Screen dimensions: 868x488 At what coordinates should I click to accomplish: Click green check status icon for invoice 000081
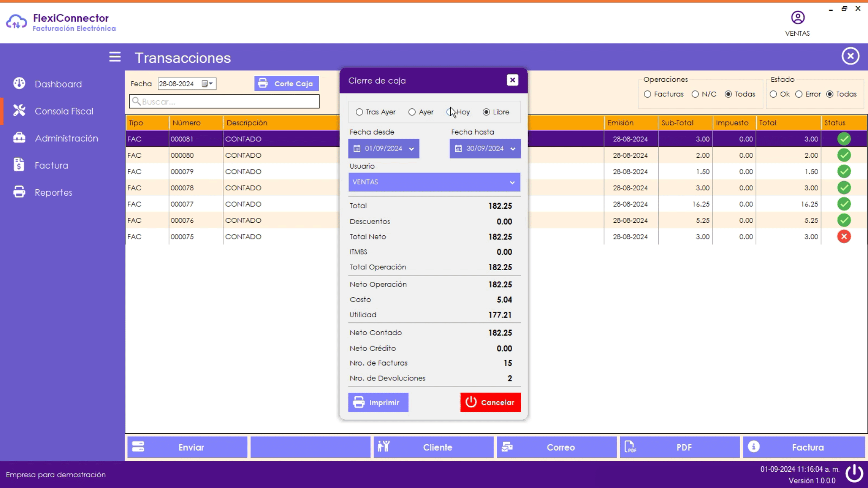tap(844, 139)
